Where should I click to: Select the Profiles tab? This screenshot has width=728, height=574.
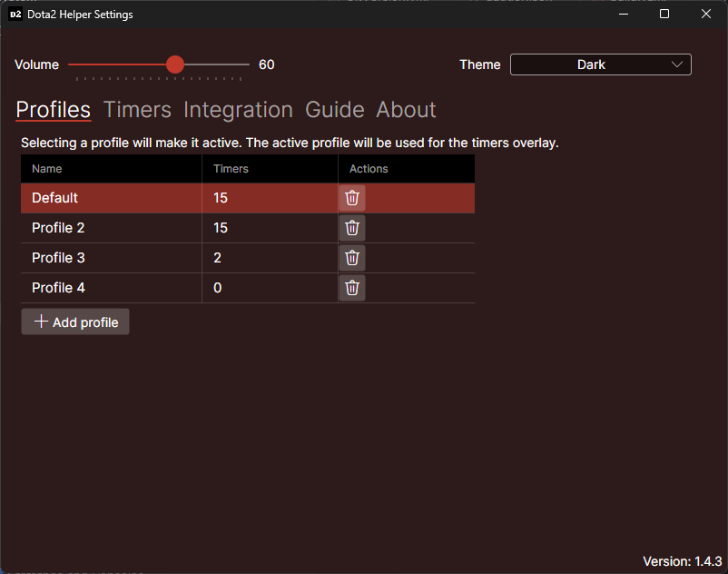(x=53, y=109)
